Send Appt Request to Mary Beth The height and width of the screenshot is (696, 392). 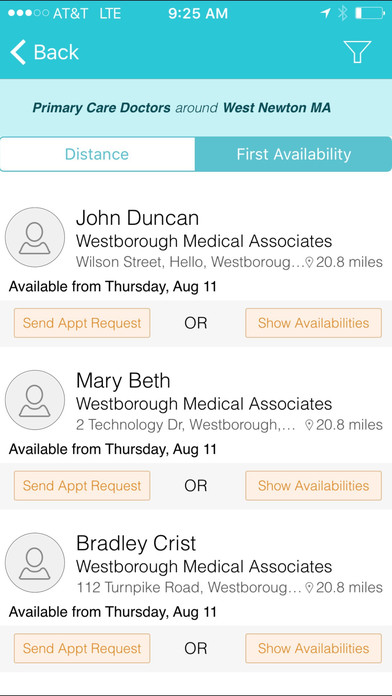pos(82,486)
